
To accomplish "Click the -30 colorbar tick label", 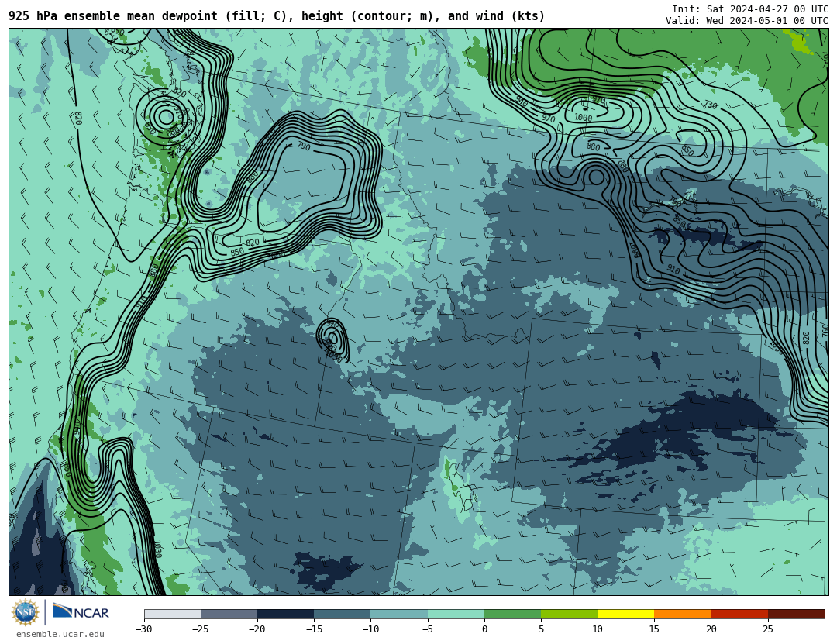I will point(143,629).
